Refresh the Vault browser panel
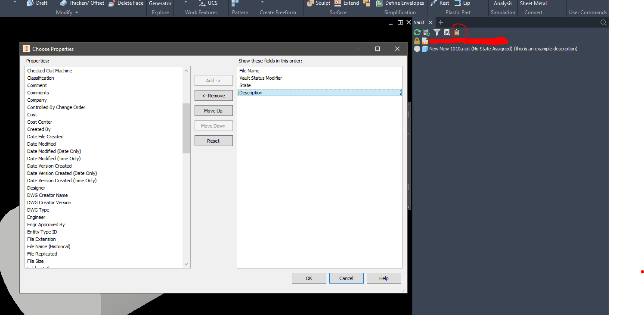This screenshot has height=315, width=644. (417, 32)
